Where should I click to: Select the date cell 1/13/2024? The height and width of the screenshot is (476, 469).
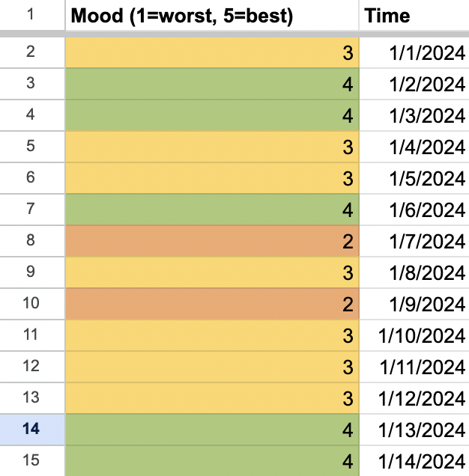[414, 429]
